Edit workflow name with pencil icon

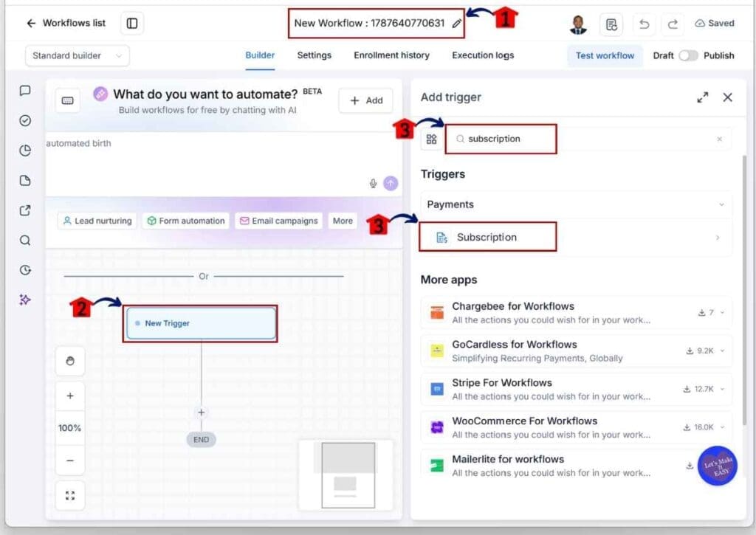click(x=456, y=23)
